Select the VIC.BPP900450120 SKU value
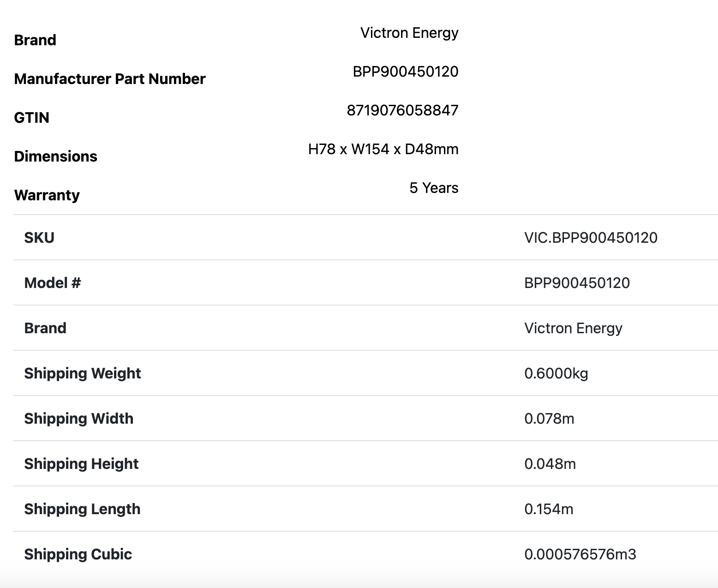The width and height of the screenshot is (718, 588). 591,238
